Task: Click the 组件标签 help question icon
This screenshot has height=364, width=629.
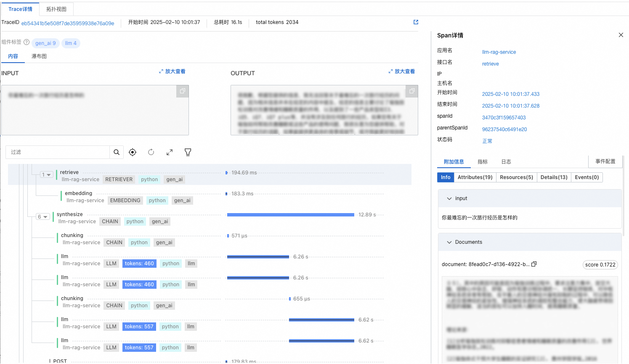Action: coord(27,42)
